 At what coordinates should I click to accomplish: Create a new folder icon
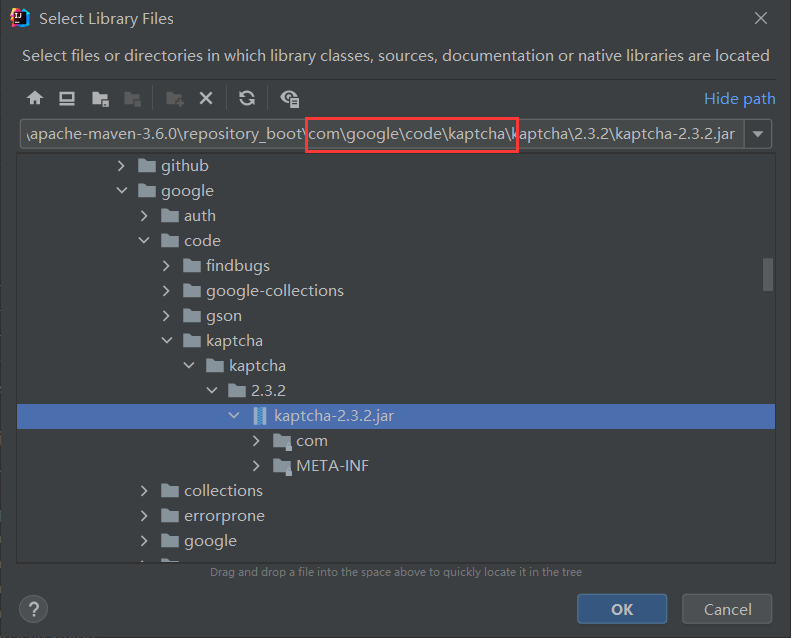(x=175, y=98)
